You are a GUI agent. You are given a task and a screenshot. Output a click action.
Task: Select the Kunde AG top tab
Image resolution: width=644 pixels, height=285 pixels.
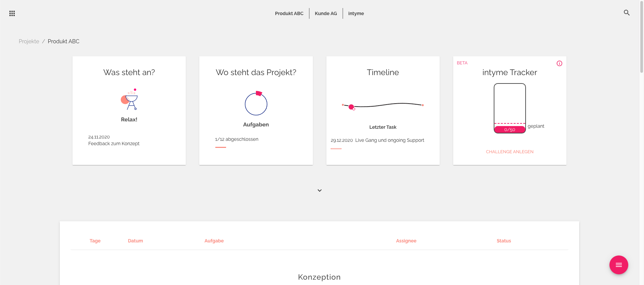point(326,13)
